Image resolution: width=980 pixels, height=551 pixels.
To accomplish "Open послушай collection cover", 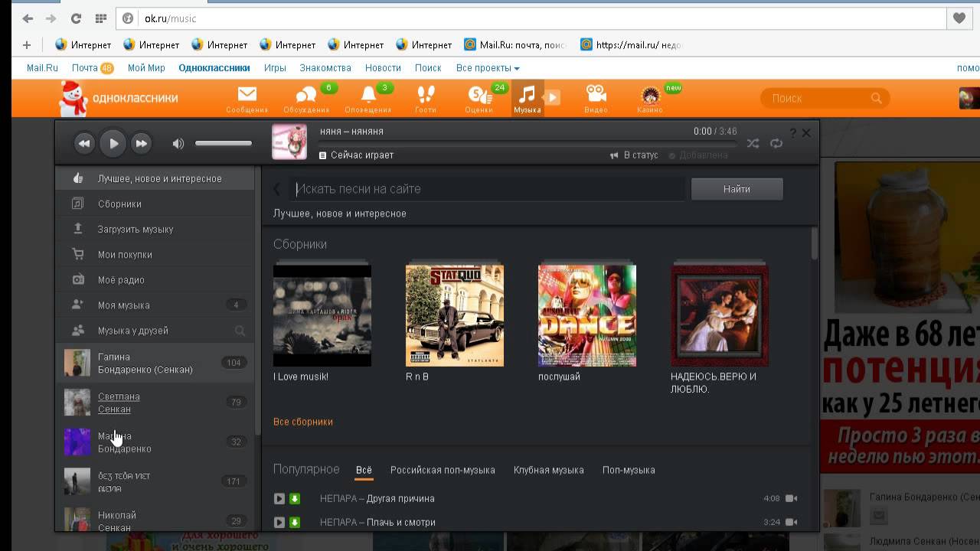I will coord(587,315).
